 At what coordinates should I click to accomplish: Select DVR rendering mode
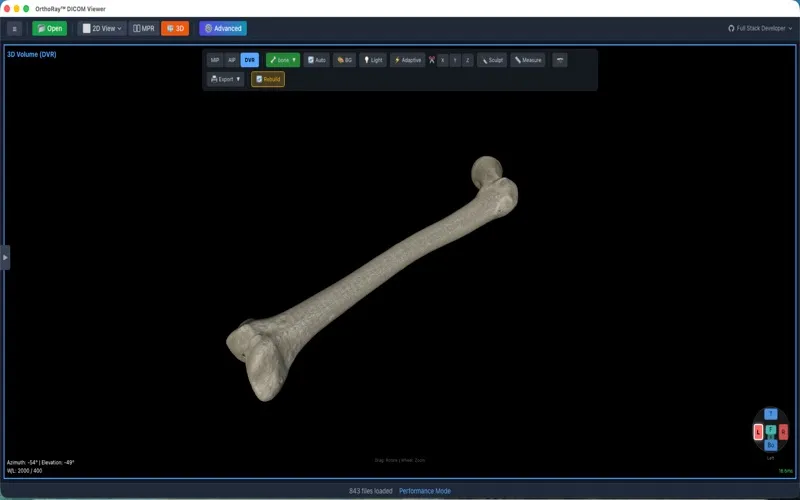(249, 60)
